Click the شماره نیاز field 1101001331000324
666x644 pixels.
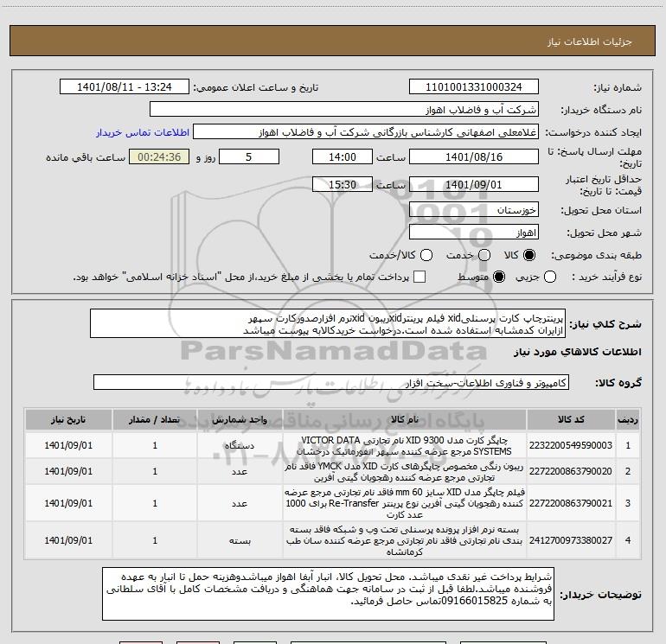point(474,87)
